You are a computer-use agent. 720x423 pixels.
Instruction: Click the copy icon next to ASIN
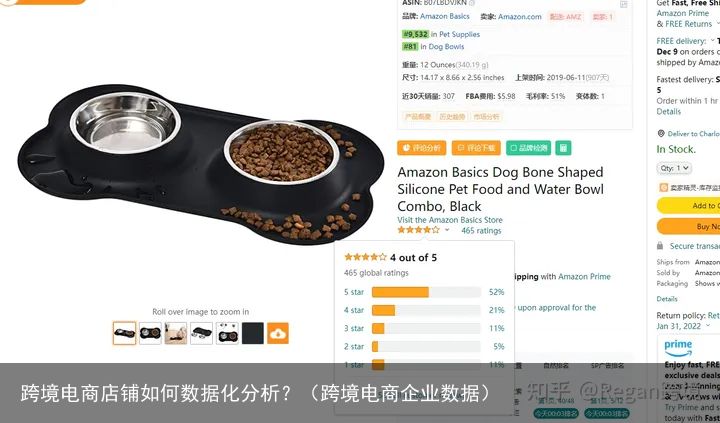[x=472, y=3]
